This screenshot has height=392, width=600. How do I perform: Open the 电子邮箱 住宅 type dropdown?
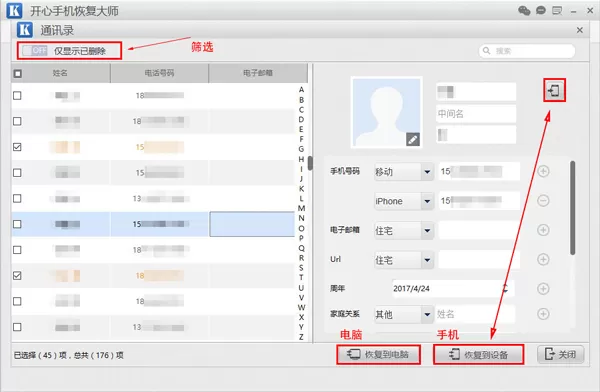(x=427, y=230)
